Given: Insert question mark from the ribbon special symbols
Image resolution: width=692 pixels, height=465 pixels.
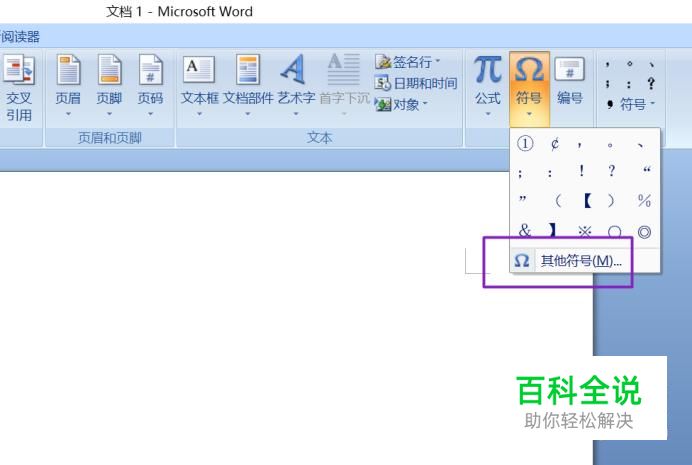Looking at the screenshot, I should click(x=651, y=83).
